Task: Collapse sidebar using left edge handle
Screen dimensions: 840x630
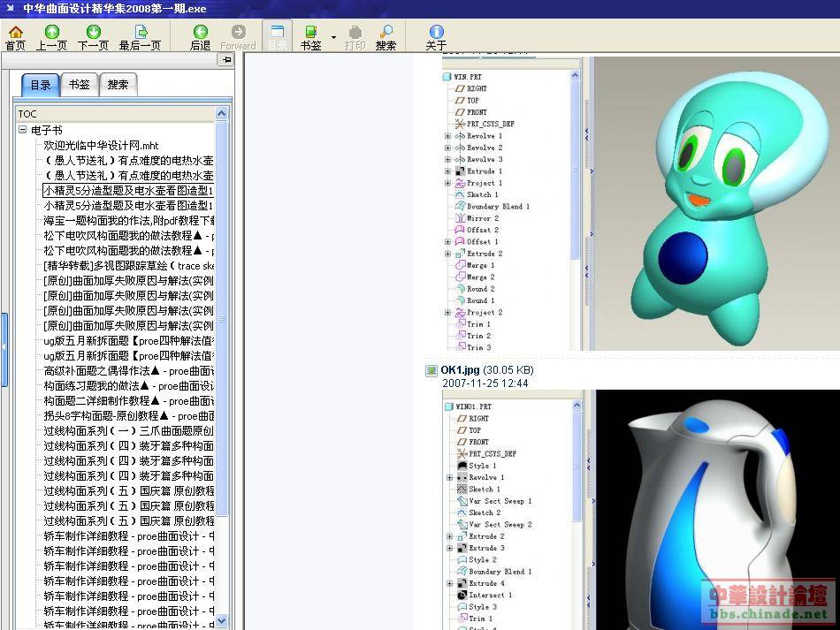Action: pyautogui.click(x=4, y=346)
